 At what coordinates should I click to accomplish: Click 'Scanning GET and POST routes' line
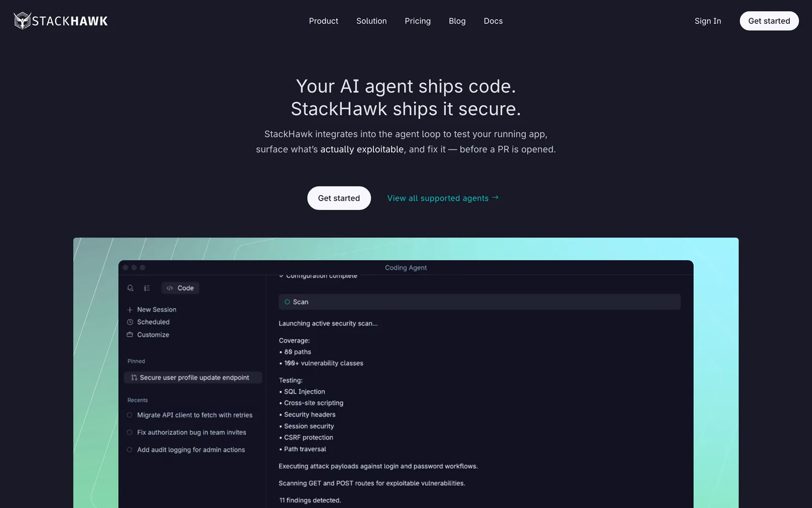[372, 483]
